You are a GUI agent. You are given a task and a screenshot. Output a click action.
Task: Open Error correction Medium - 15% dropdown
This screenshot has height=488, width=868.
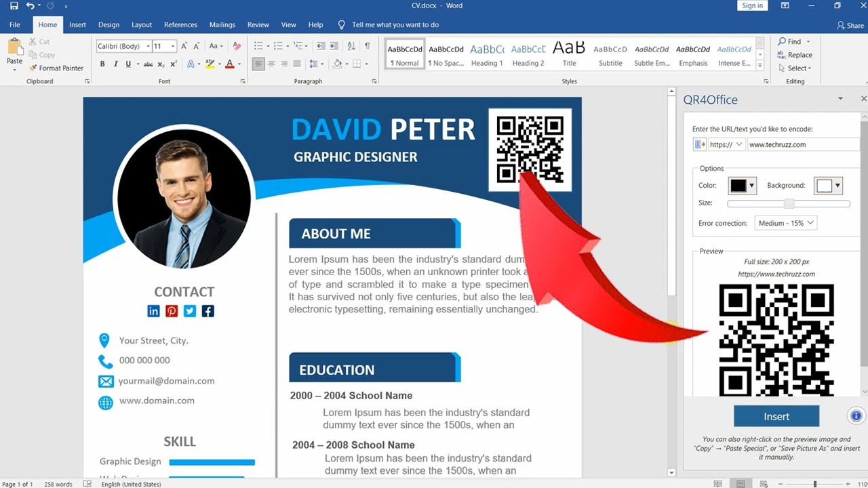click(x=785, y=223)
